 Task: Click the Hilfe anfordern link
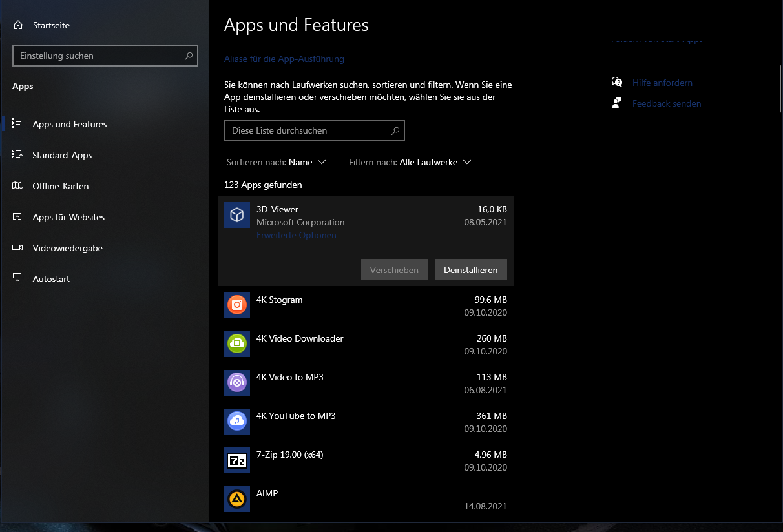(662, 83)
